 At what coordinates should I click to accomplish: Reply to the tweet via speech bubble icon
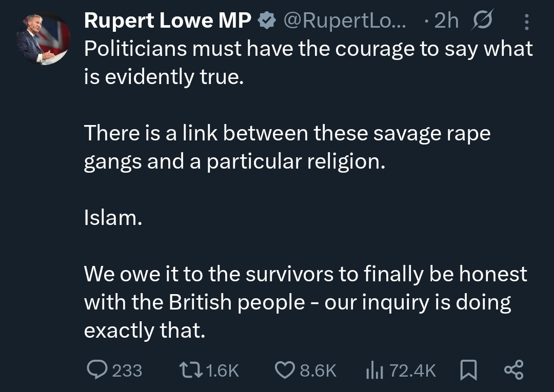(95, 369)
